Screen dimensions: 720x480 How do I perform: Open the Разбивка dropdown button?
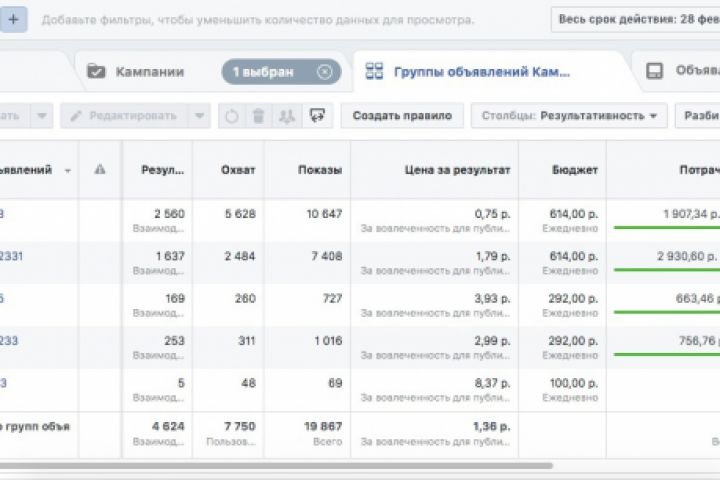coord(698,116)
